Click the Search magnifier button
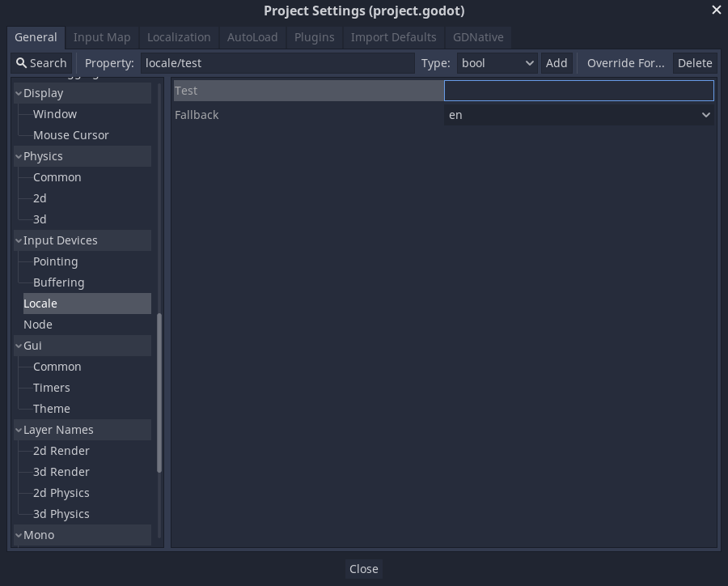The height and width of the screenshot is (586, 728). pyautogui.click(x=41, y=63)
